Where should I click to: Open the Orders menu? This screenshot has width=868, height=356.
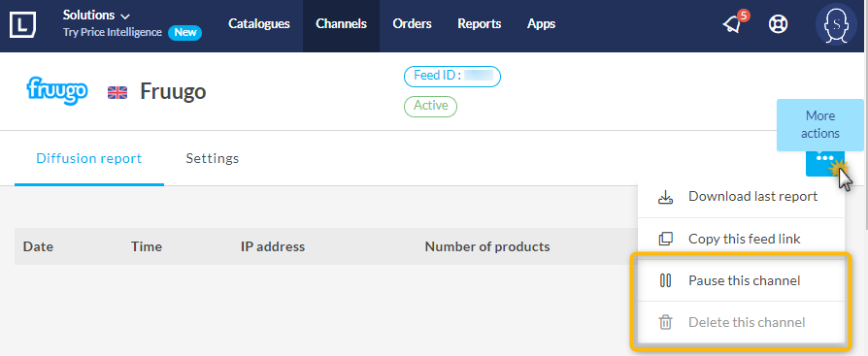point(412,24)
